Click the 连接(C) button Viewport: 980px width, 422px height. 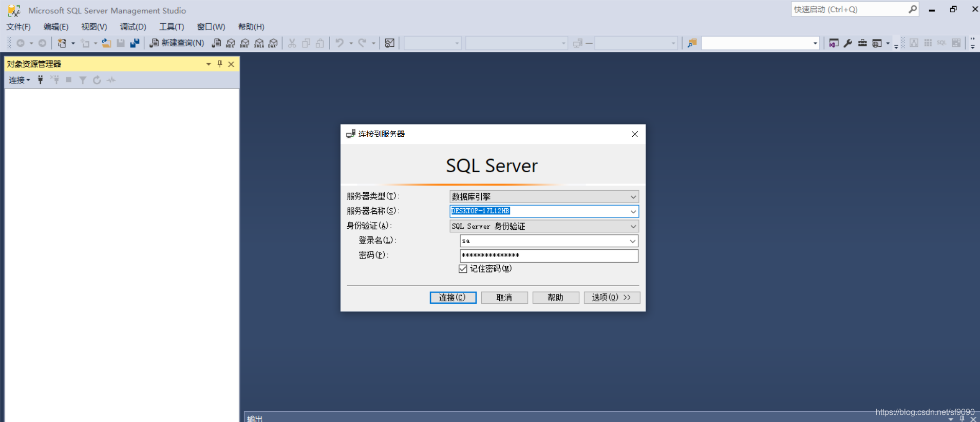click(x=453, y=298)
